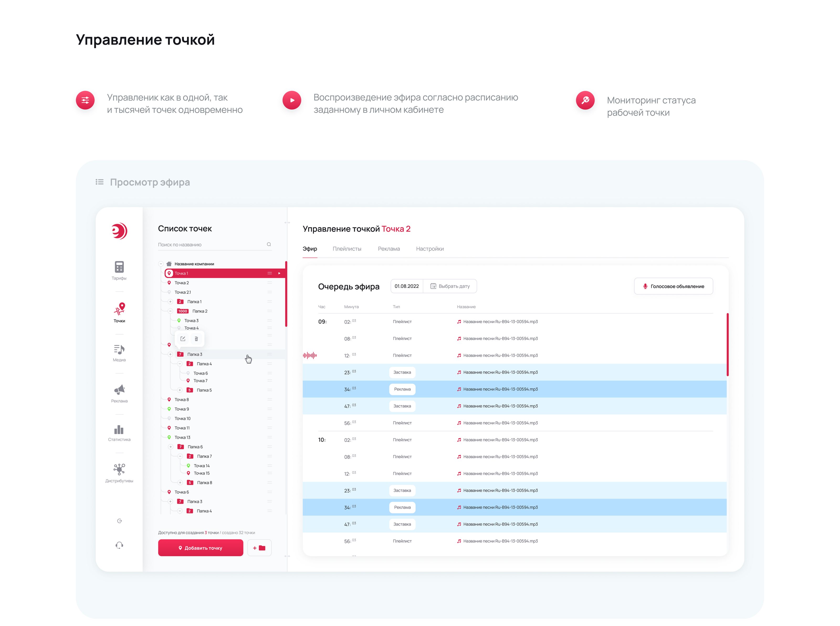The width and height of the screenshot is (840, 626).
Task: Go to Реклама megaphone section
Action: click(x=119, y=393)
